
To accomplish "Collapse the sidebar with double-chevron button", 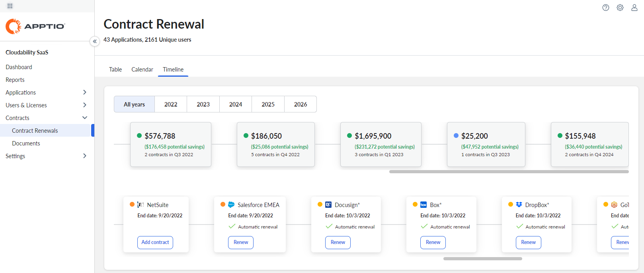I will [x=95, y=41].
